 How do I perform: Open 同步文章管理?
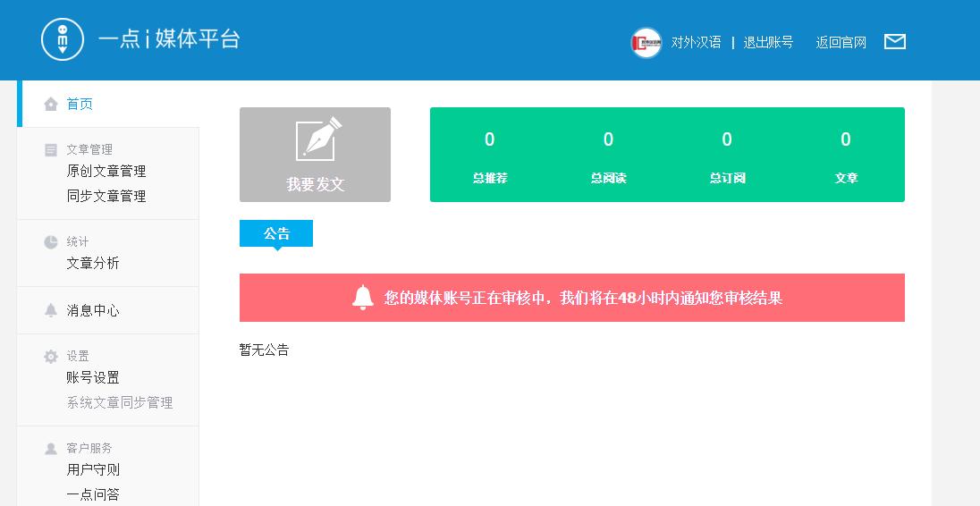pyautogui.click(x=106, y=196)
